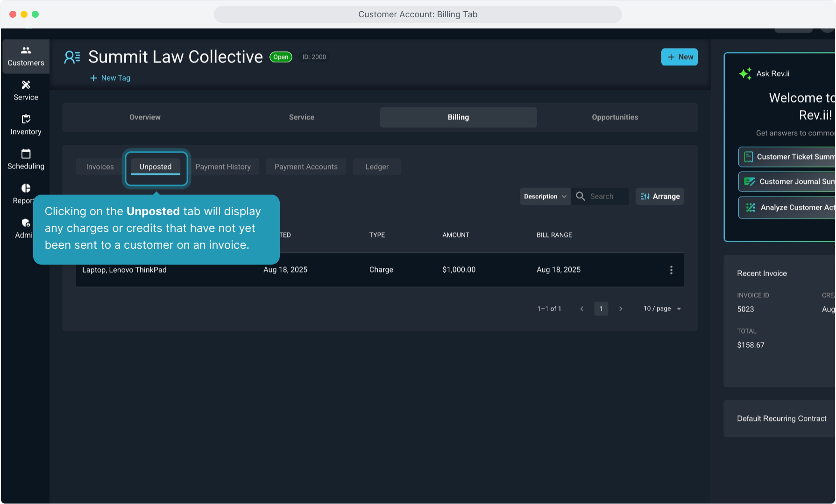
Task: Switch to the Opportunities tab
Action: point(615,117)
